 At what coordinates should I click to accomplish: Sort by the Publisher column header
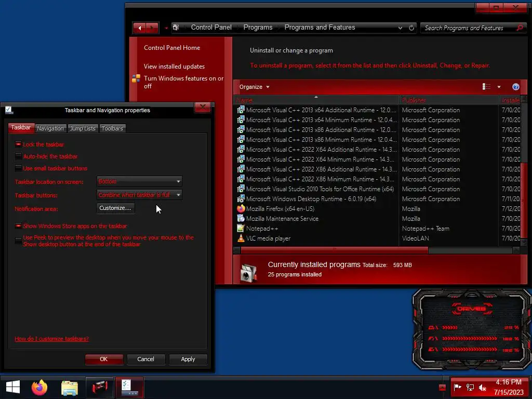coord(448,100)
